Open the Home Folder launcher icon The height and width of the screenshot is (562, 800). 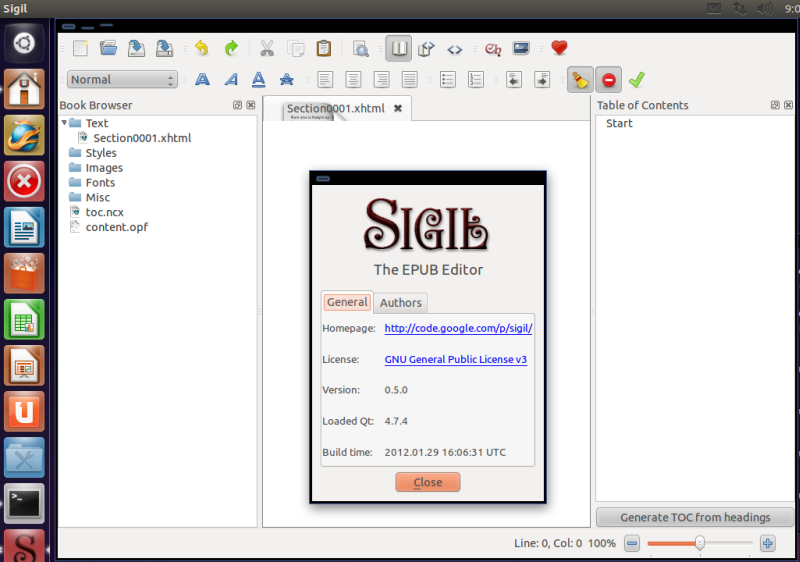(x=24, y=89)
